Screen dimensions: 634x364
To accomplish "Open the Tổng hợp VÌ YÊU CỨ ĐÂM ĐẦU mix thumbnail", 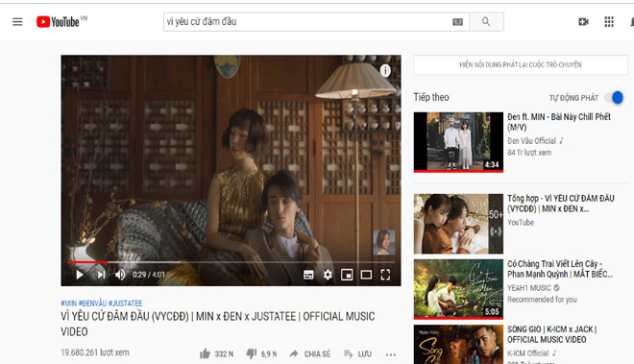I will (x=458, y=224).
